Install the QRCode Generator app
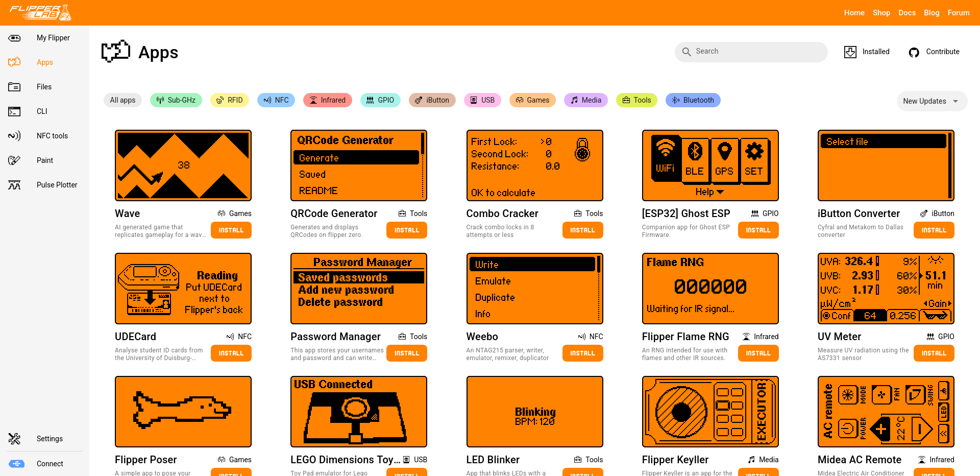 click(x=407, y=230)
